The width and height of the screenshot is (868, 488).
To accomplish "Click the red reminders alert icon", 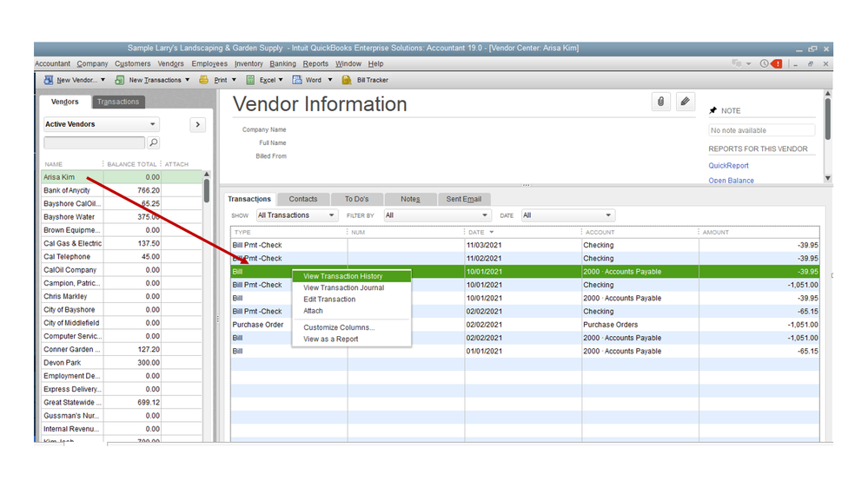I will (x=777, y=63).
